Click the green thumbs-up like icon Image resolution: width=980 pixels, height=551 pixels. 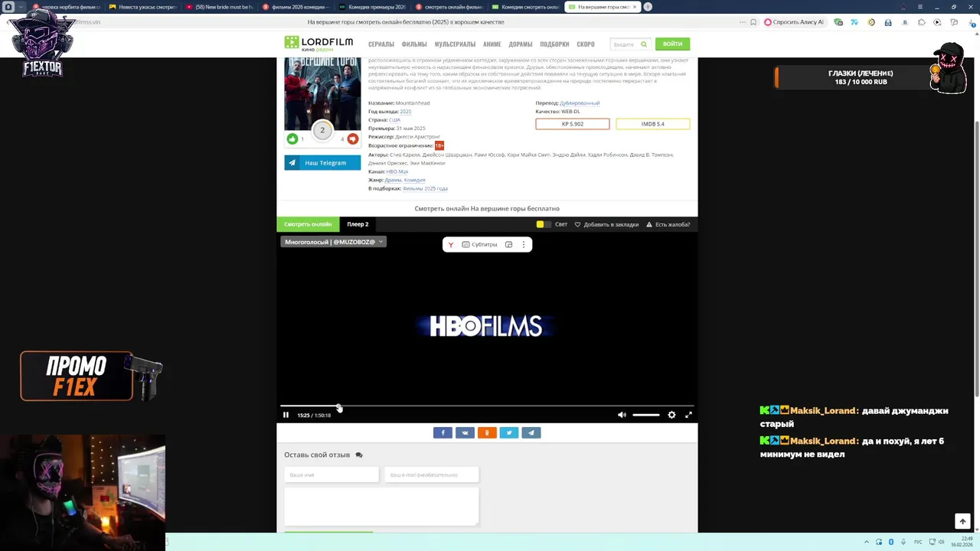[292, 139]
